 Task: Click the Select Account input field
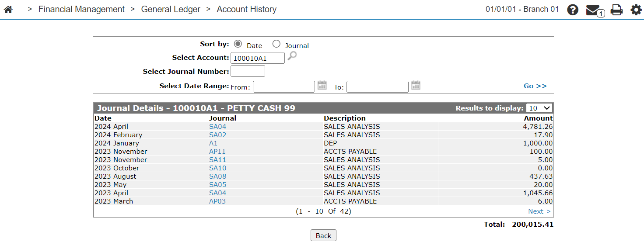[x=258, y=58]
